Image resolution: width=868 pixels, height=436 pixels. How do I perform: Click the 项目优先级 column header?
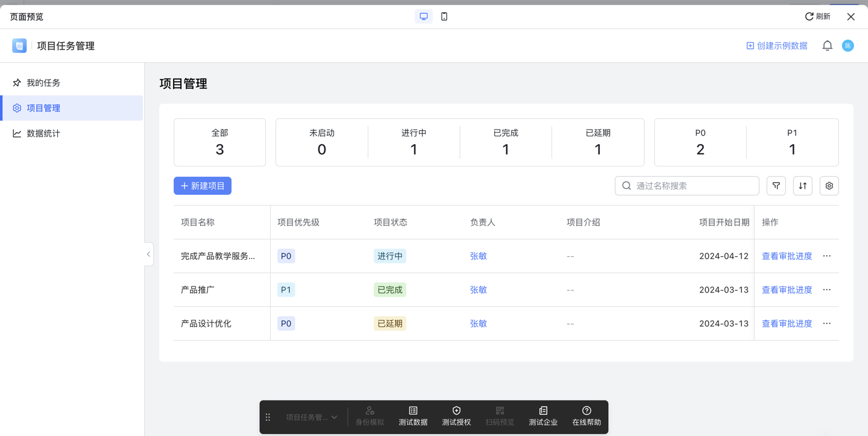(298, 223)
